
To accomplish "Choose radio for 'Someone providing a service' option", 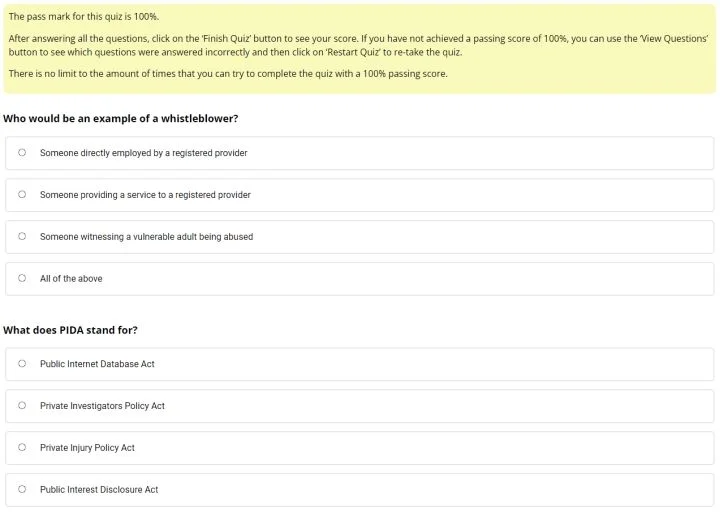I will click(22, 195).
